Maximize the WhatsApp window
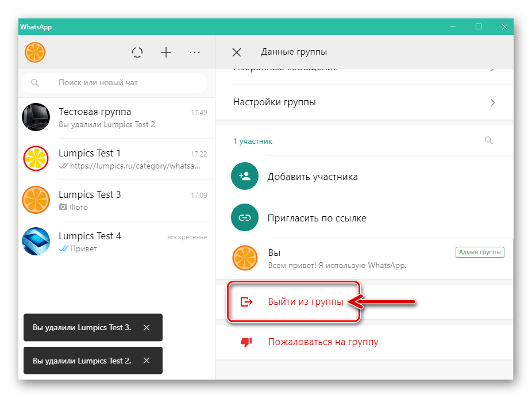This screenshot has height=398, width=532. pyautogui.click(x=479, y=26)
